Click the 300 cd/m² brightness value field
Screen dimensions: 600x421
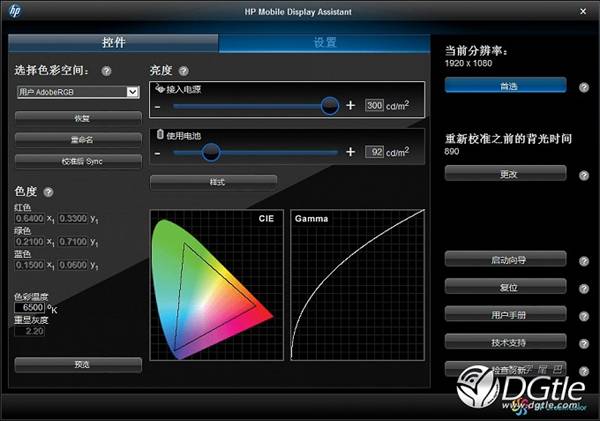click(x=374, y=105)
